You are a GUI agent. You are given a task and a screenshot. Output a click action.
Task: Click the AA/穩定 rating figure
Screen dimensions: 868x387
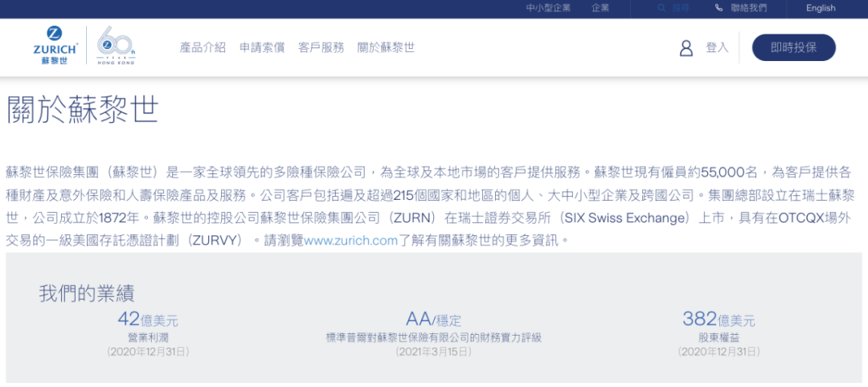433,320
